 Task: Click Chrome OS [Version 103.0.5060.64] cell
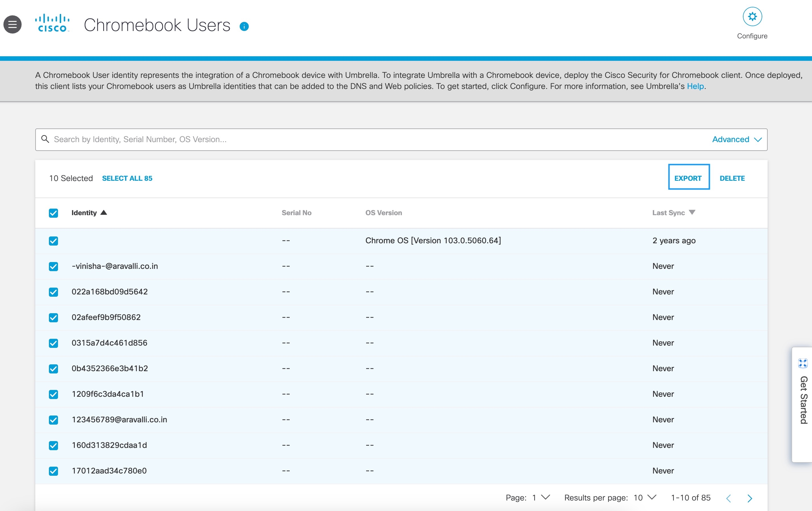pos(433,240)
